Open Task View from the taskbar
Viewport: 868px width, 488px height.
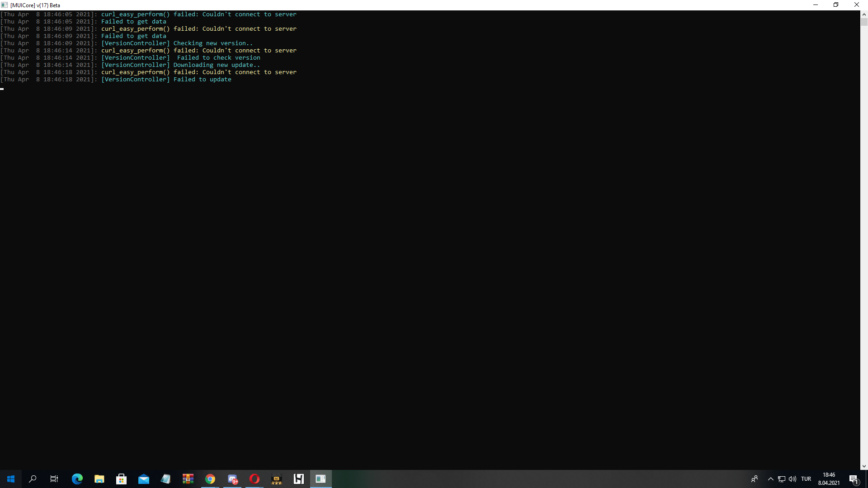54,479
